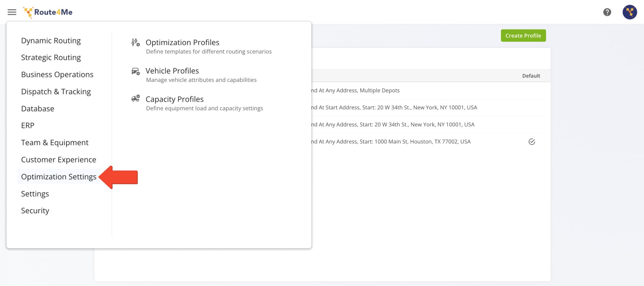The width and height of the screenshot is (644, 286).
Task: Go to Team & Equipment menu
Action: (x=55, y=143)
